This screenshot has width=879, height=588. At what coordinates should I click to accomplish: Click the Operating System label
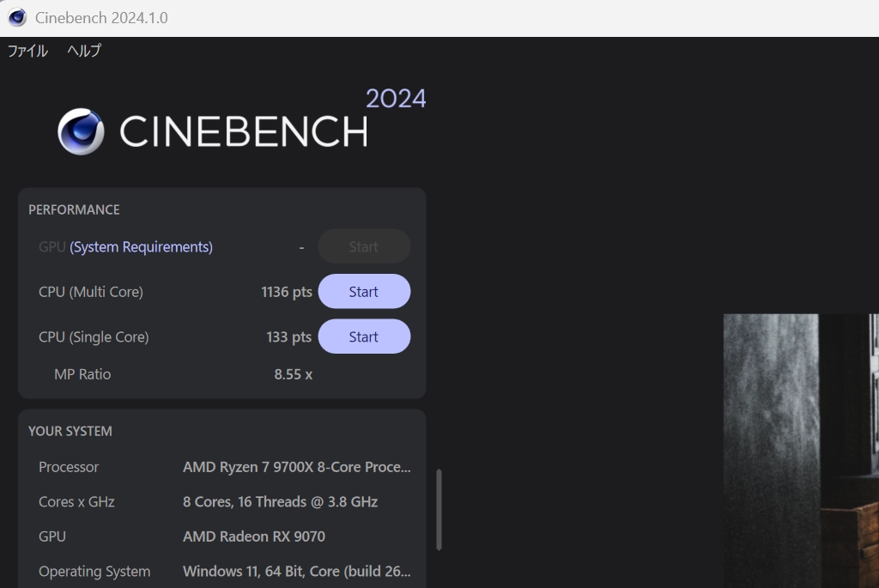point(94,571)
